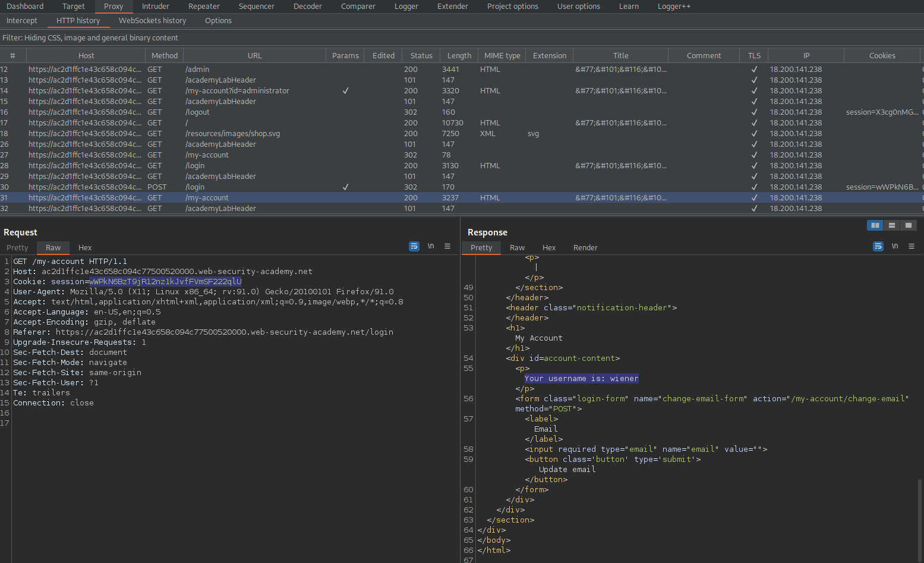
Task: Select the GET /logout history row
Action: click(x=462, y=112)
